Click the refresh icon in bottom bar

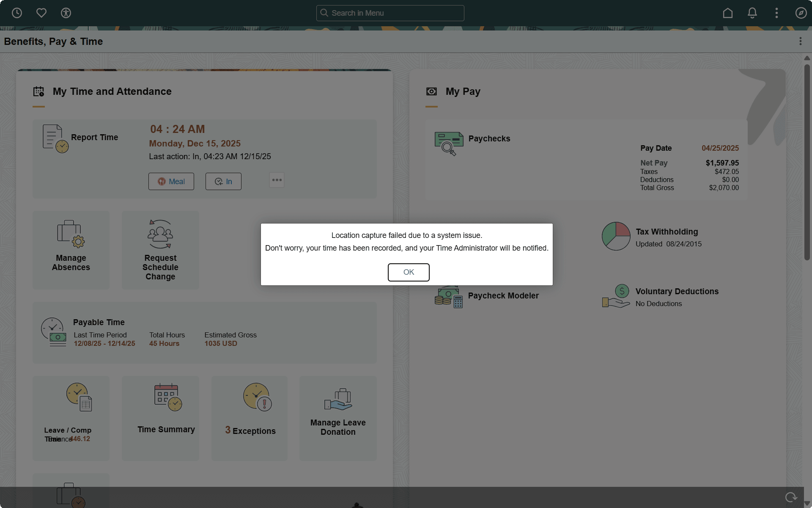[x=790, y=497]
